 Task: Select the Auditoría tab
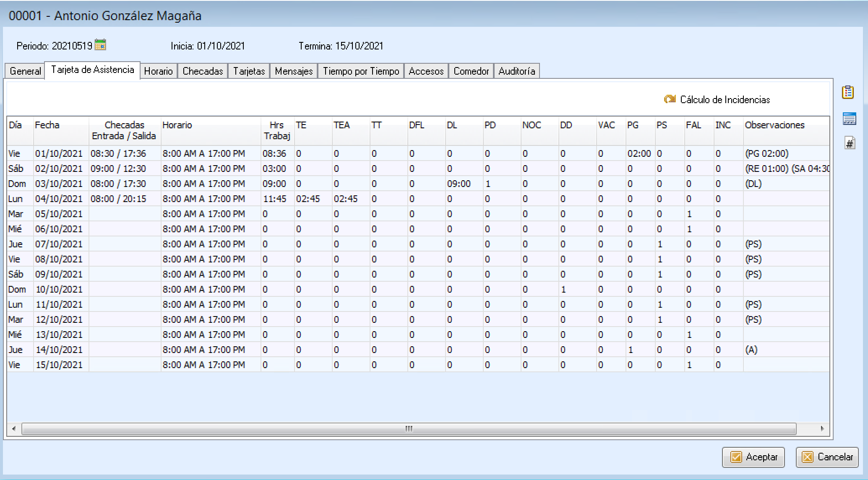tap(516, 71)
